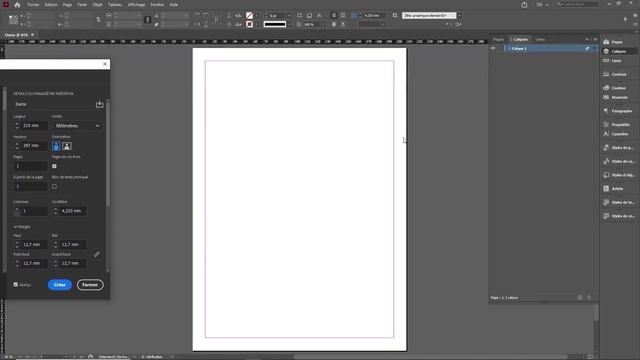
Task: Open the graphic frame style dropdown
Action: [460, 16]
